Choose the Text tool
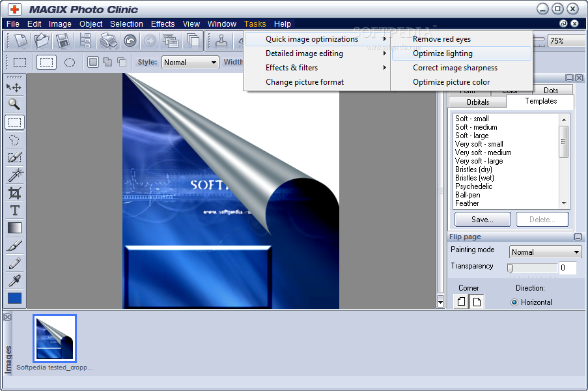The image size is (588, 391). [x=14, y=210]
